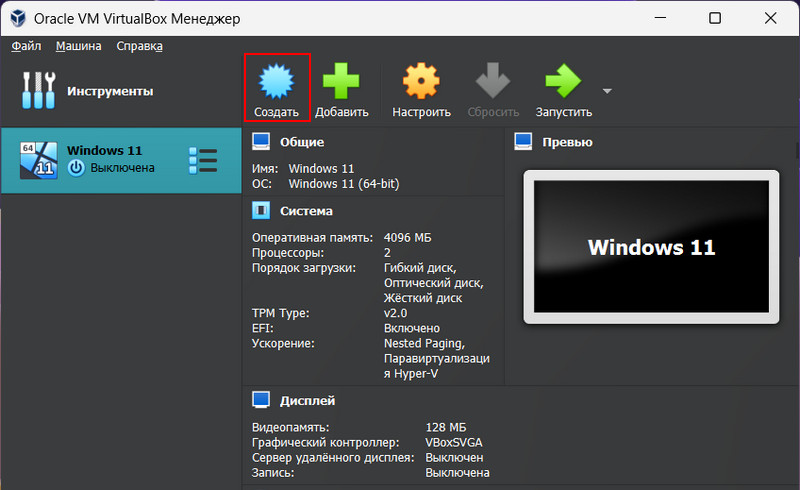
Task: Select the Windows 11 virtual machine entry
Action: click(121, 160)
